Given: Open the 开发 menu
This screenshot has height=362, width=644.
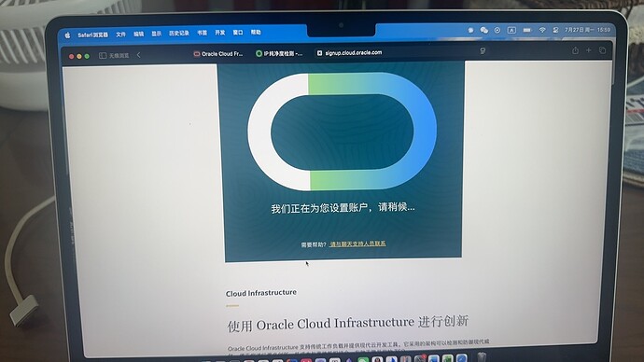Looking at the screenshot, I should pyautogui.click(x=220, y=33).
